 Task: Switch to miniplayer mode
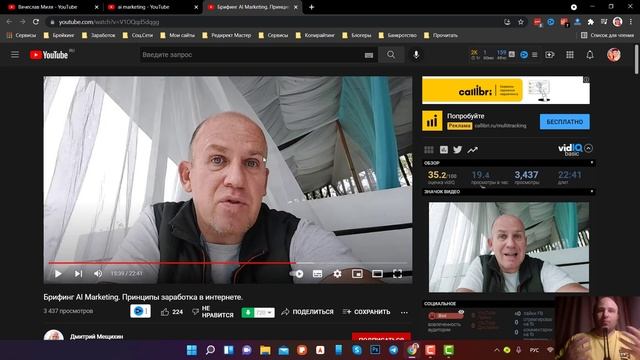pos(357,273)
